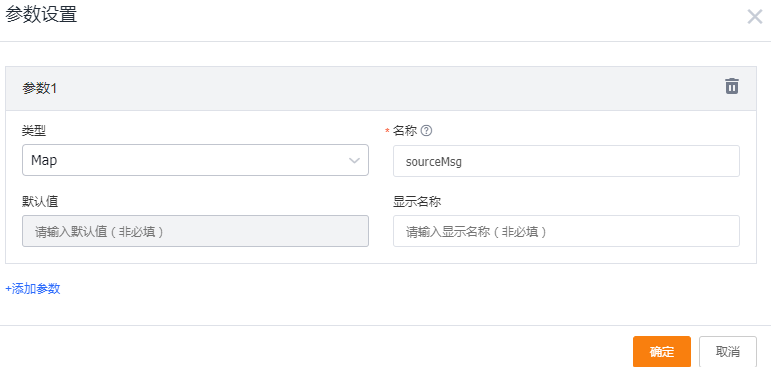771x367 pixels.
Task: Open the Map type combo box
Action: pyautogui.click(x=195, y=160)
